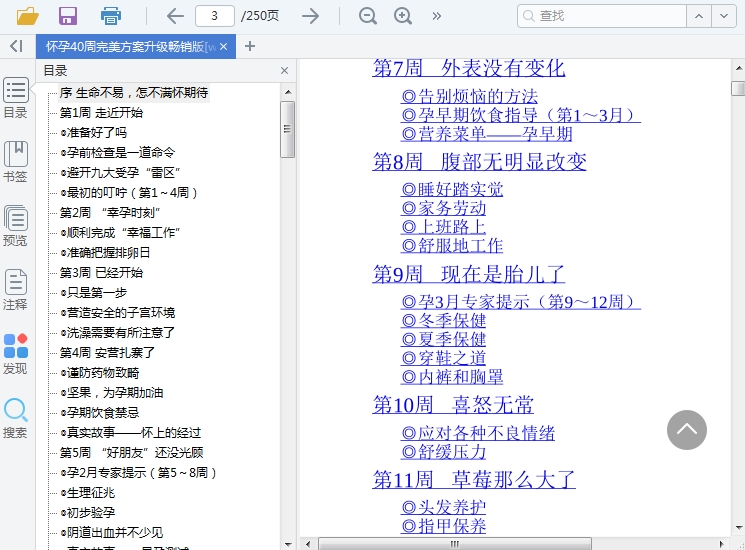The width and height of the screenshot is (745, 550).
Task: Open link 第10周 喜怒无常
Action: (453, 405)
